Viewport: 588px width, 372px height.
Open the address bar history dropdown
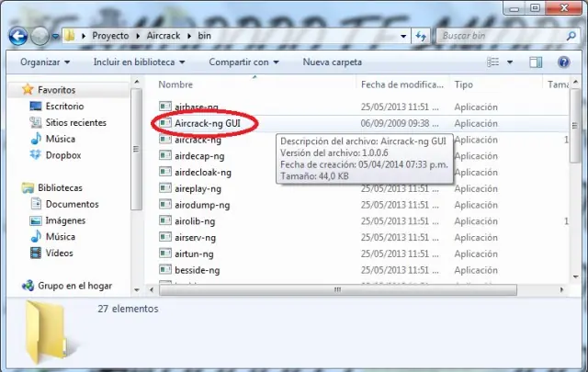[403, 37]
